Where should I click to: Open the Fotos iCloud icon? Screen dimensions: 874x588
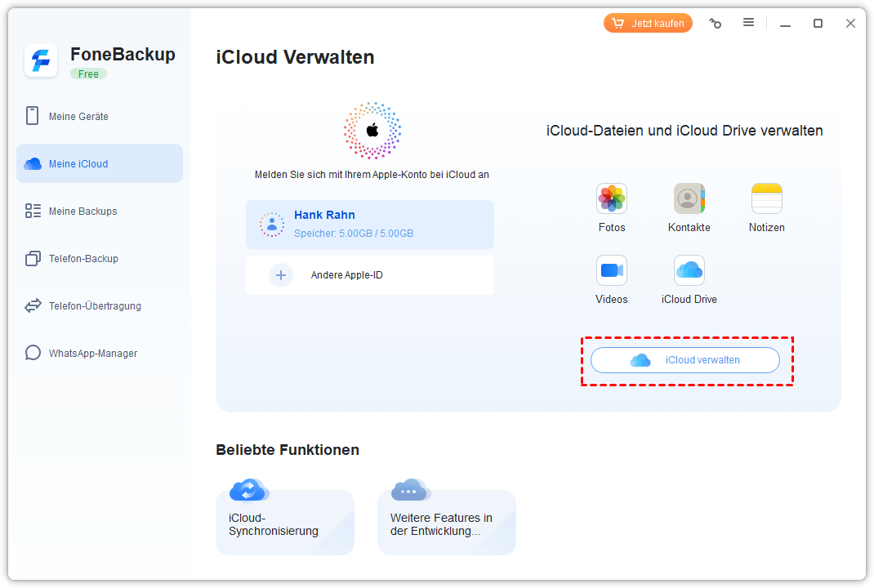click(612, 198)
